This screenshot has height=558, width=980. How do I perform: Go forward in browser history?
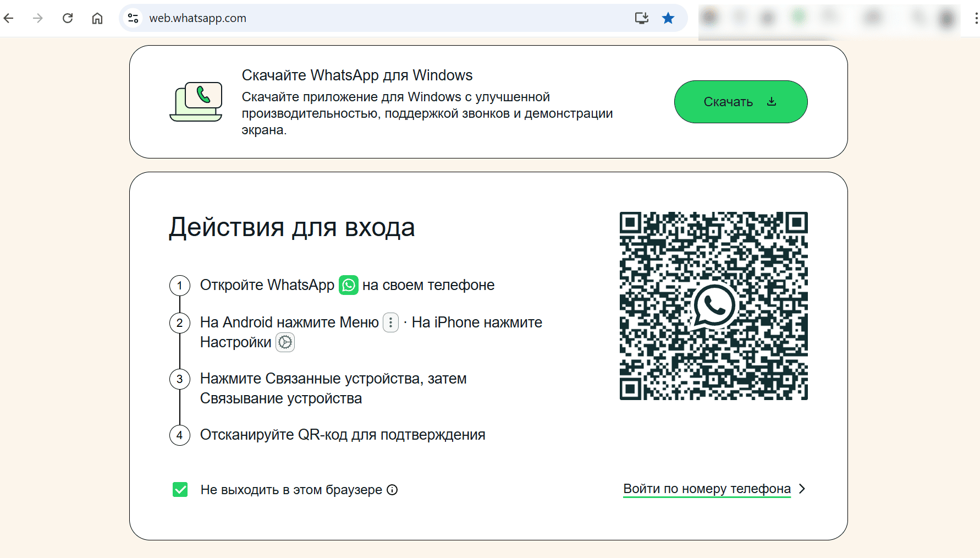tap(38, 18)
